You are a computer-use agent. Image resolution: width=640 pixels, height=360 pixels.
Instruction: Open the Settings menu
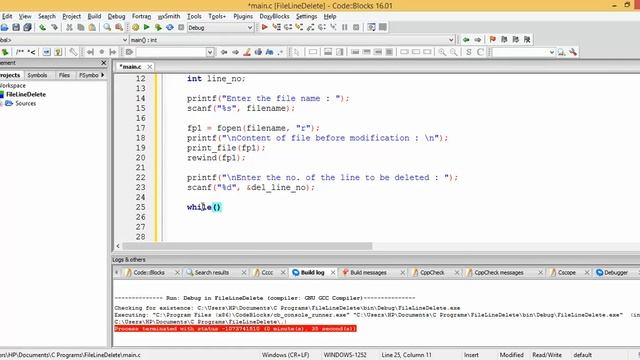[x=306, y=16]
